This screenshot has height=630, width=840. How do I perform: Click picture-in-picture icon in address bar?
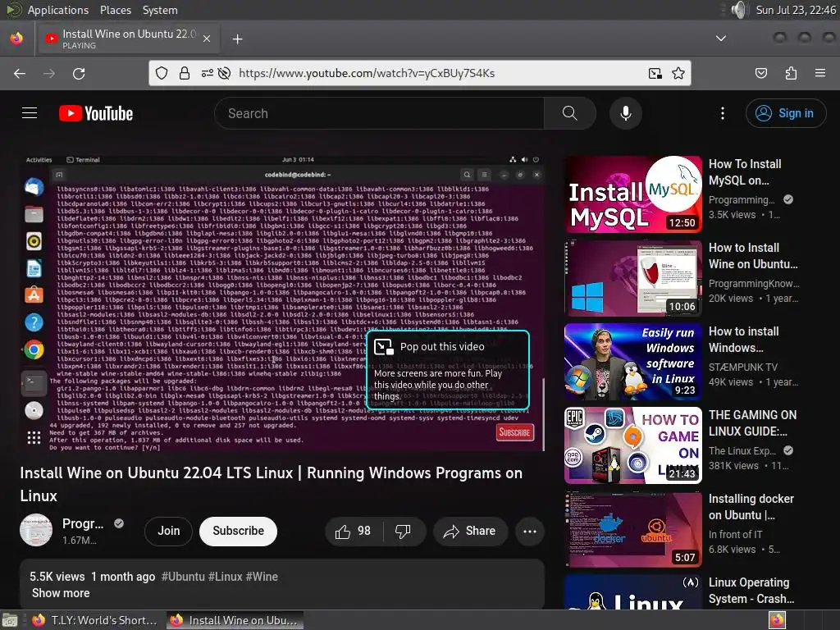655,73
